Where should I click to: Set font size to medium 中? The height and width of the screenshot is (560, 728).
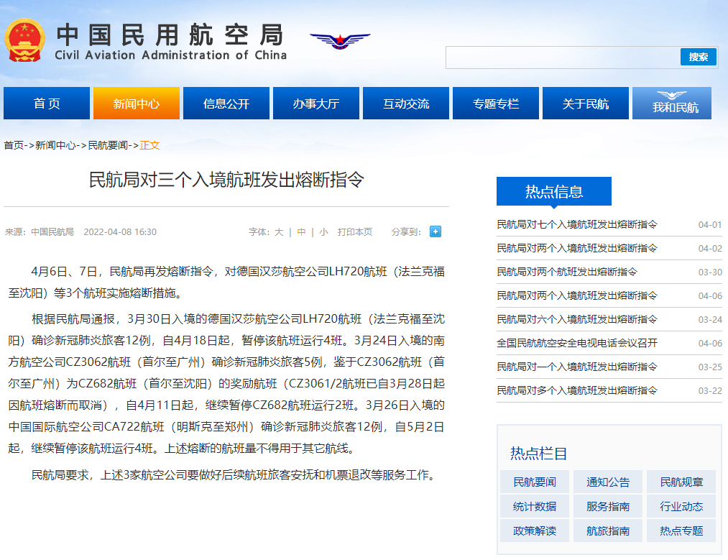point(301,232)
